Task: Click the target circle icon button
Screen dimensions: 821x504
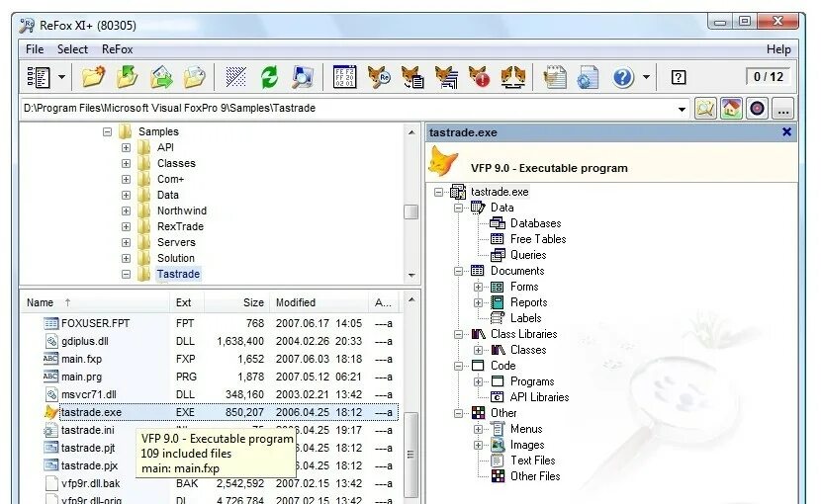Action: (757, 109)
